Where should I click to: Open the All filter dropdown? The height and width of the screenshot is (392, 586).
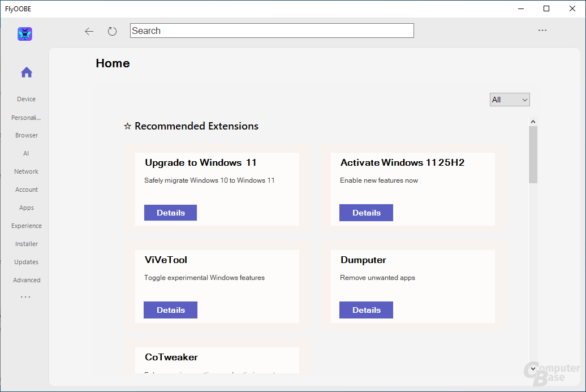(509, 99)
